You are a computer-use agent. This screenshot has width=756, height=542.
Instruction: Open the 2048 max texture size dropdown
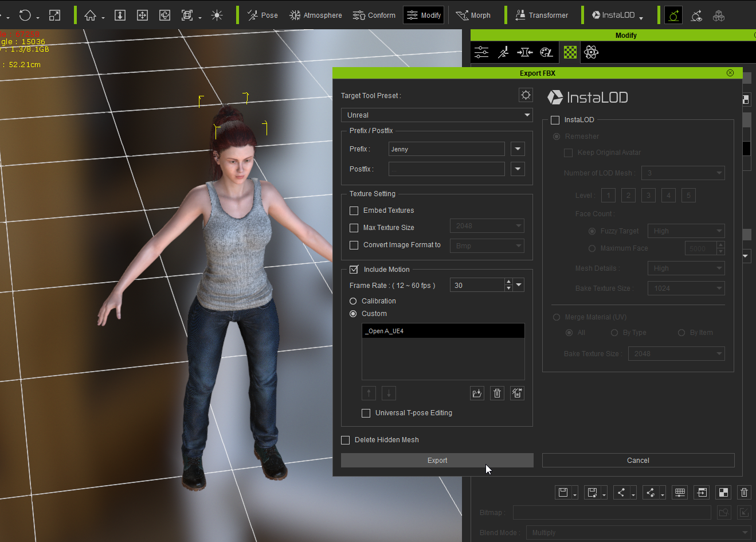tap(487, 226)
